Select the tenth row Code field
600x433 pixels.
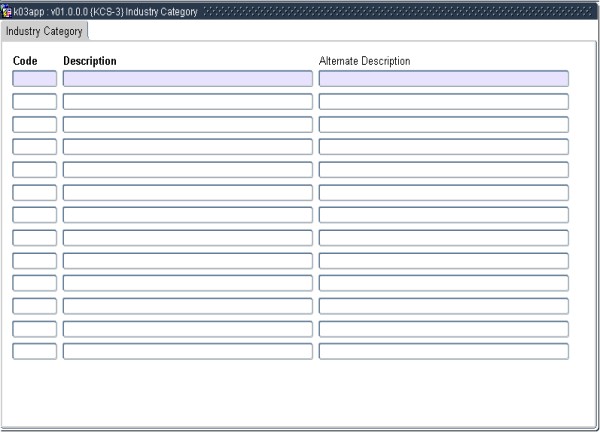[x=35, y=283]
